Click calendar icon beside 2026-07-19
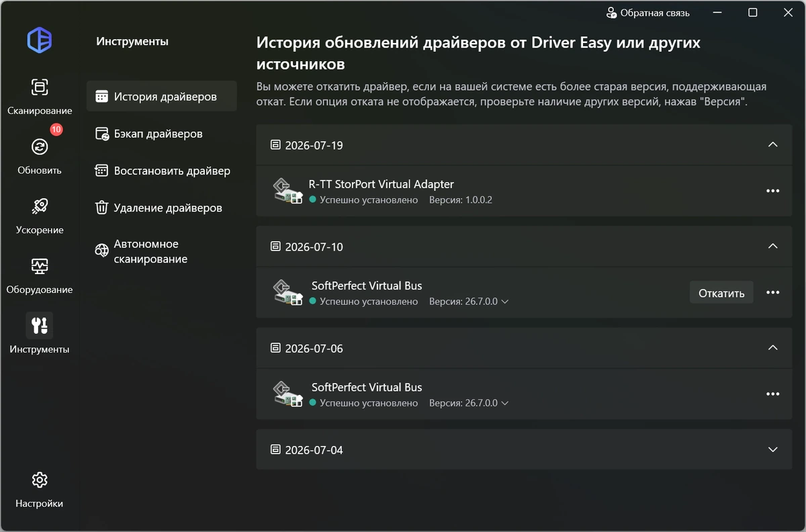The height and width of the screenshot is (532, 806). click(x=275, y=145)
